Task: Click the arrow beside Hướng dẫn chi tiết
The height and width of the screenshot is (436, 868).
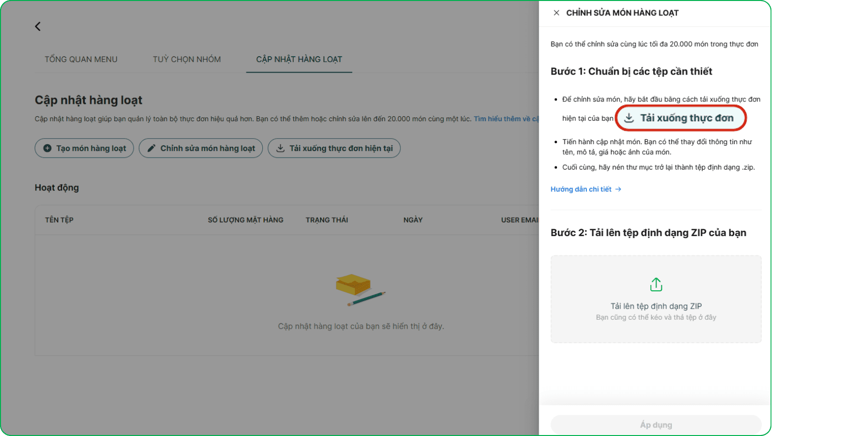Action: tap(618, 189)
